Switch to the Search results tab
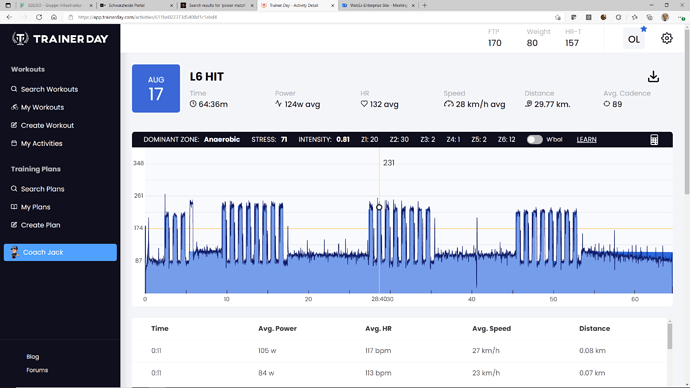This screenshot has width=690, height=388. (217, 5)
